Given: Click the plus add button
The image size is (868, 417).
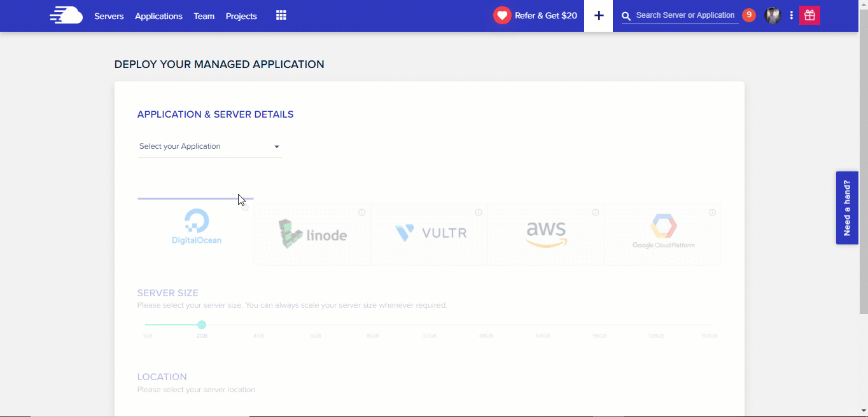Looking at the screenshot, I should (598, 16).
